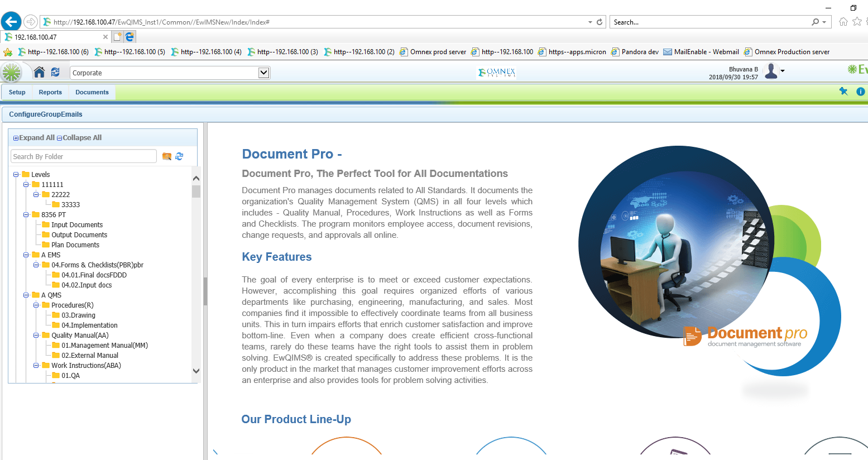
Task: Click the folder search icon beside Search By Folder
Action: [167, 156]
